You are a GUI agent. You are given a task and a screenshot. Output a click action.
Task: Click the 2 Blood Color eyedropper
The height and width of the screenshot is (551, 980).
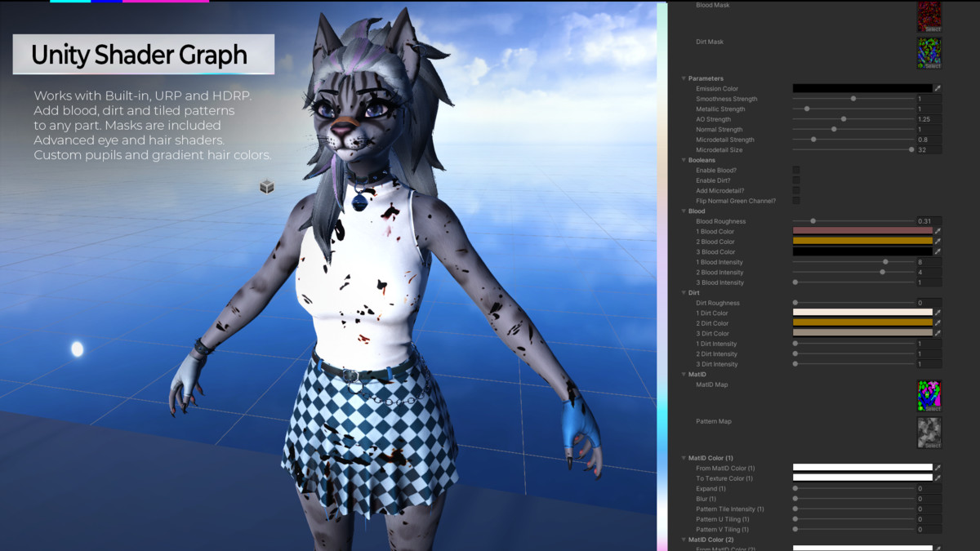coord(938,242)
